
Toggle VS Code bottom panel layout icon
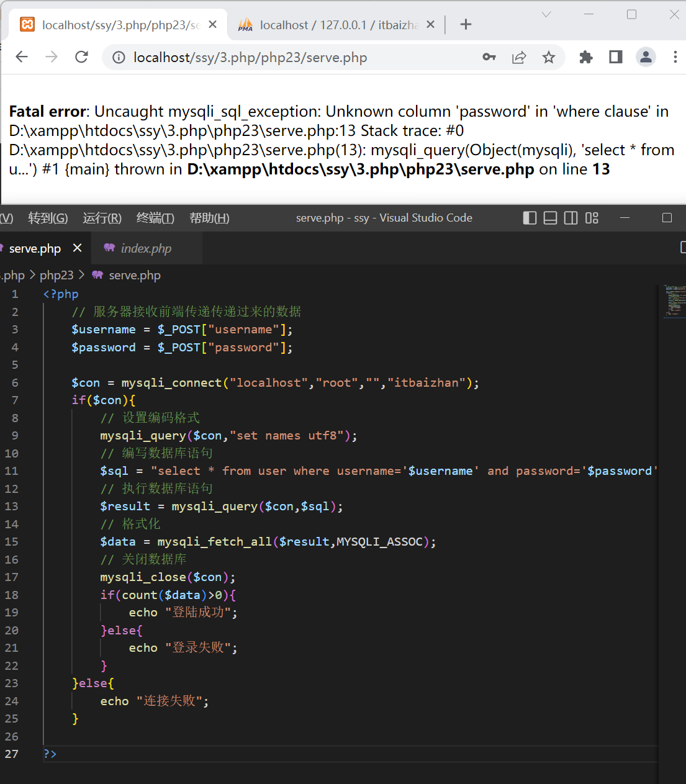click(x=550, y=218)
